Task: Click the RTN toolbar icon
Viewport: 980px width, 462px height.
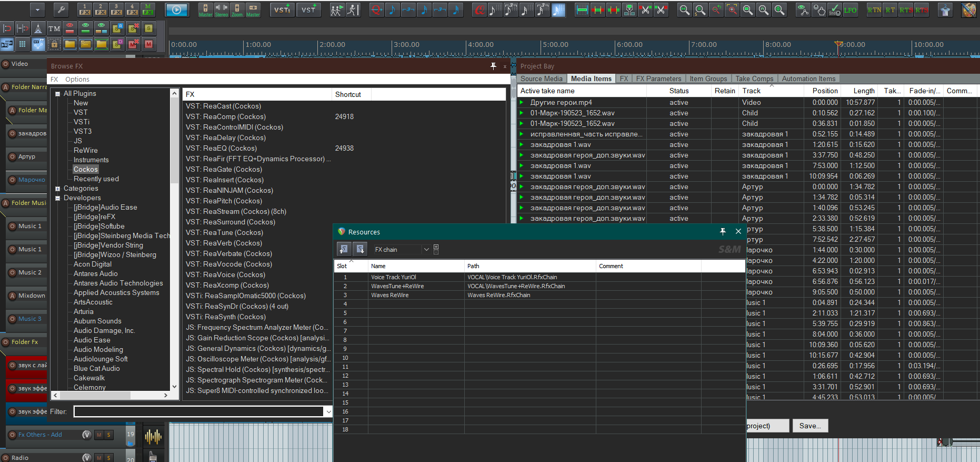Action: 874,10
